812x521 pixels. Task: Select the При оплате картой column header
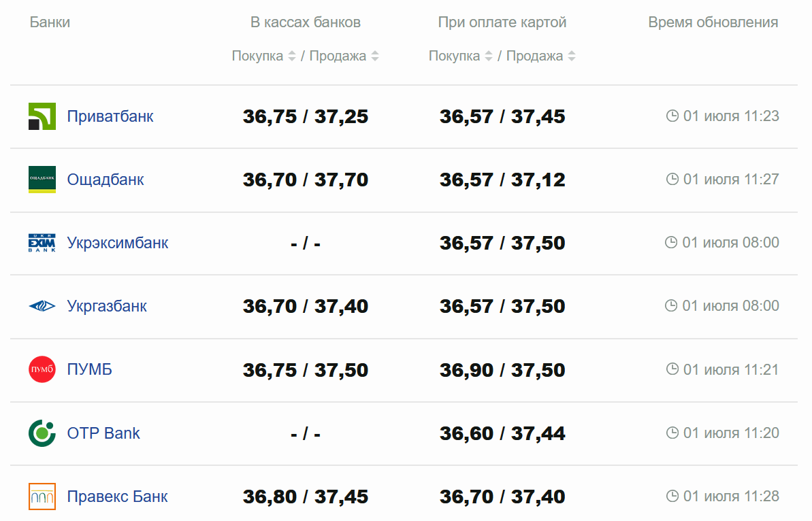pyautogui.click(x=502, y=22)
